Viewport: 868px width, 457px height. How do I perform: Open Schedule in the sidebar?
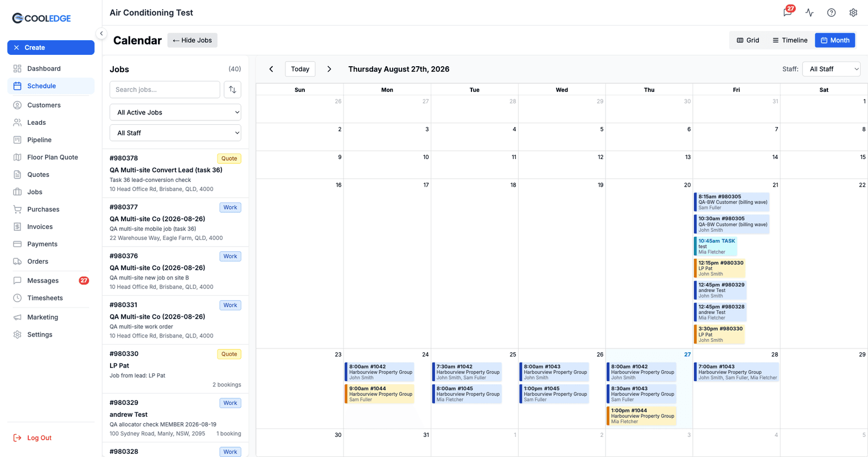point(51,86)
